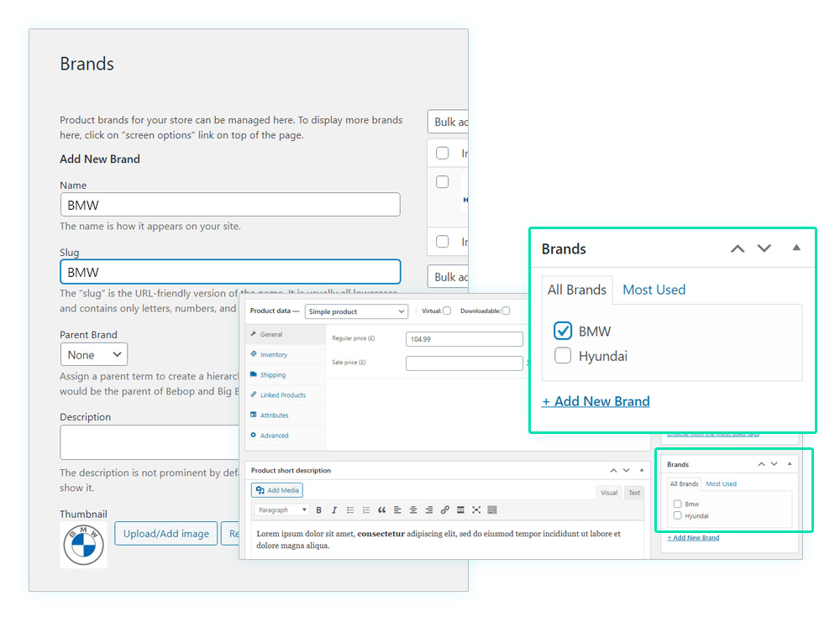The width and height of the screenshot is (840, 627).
Task: Open the Paragraph format dropdown
Action: tap(281, 510)
